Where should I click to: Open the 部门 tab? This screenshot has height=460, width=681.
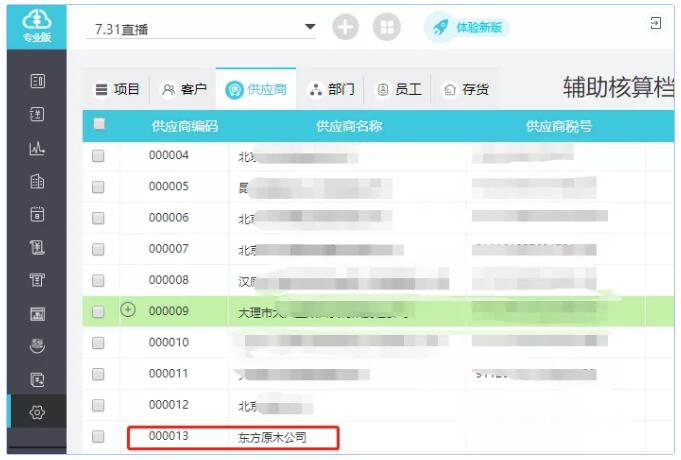point(332,89)
